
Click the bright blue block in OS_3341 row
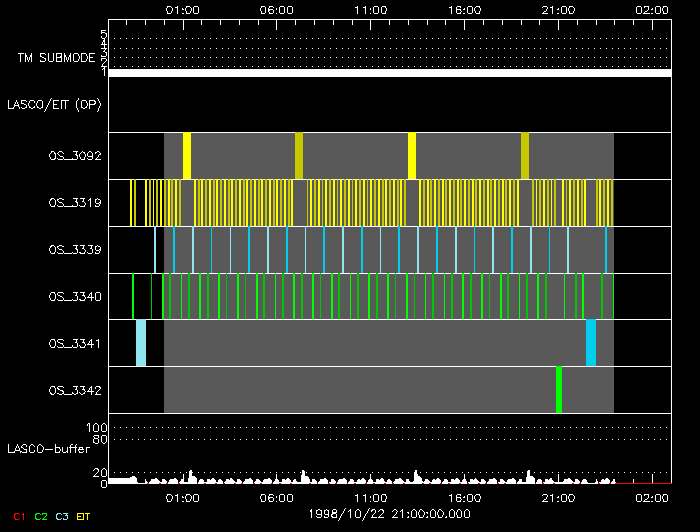(x=591, y=342)
